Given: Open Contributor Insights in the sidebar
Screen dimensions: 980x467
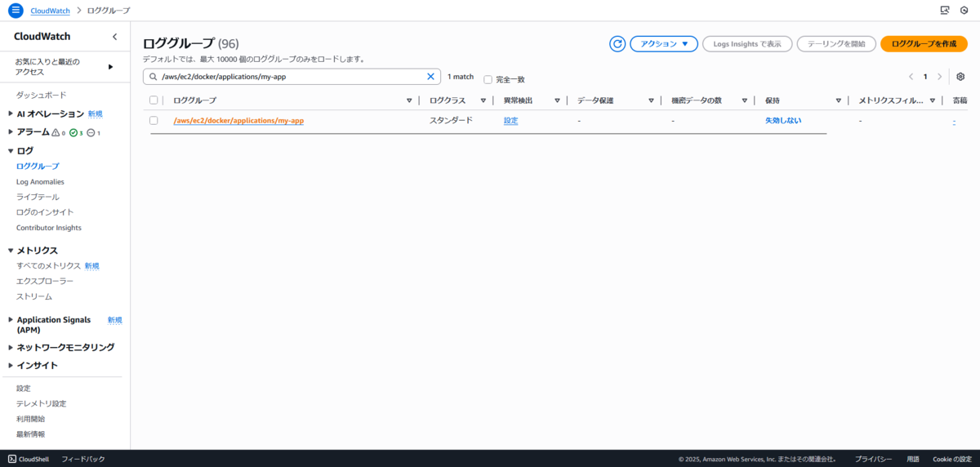Looking at the screenshot, I should tap(49, 228).
